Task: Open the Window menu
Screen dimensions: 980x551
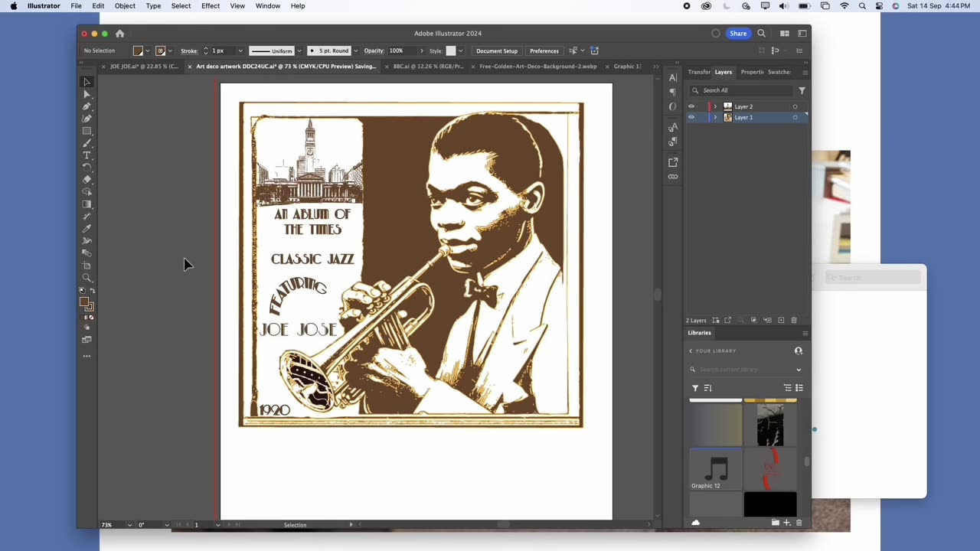Action: 268,6
